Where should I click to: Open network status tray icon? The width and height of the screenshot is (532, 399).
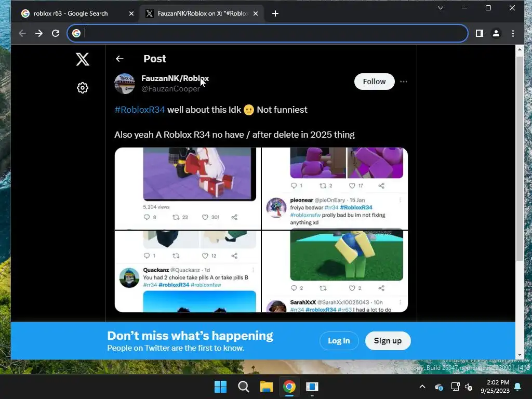pyautogui.click(x=455, y=387)
